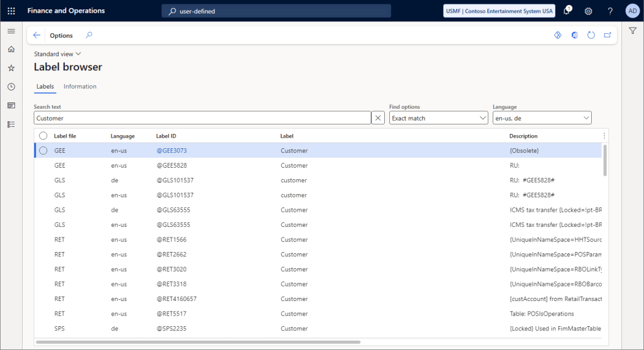644x350 pixels.
Task: Sort by Description column header
Action: point(523,136)
